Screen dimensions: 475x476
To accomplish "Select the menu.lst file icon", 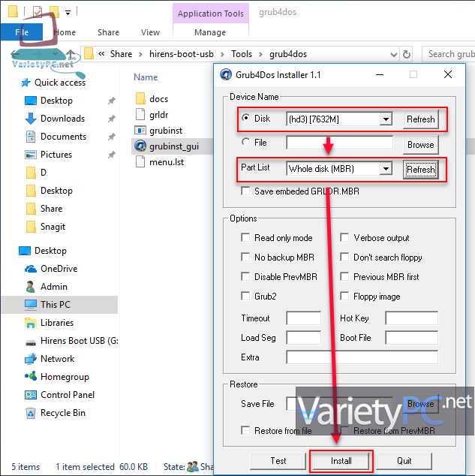I will (x=140, y=162).
